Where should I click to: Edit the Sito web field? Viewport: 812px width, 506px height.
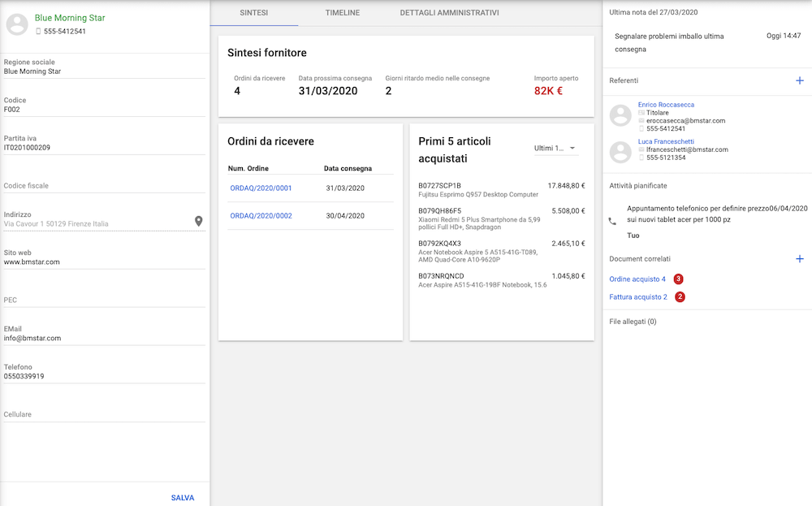(105, 257)
